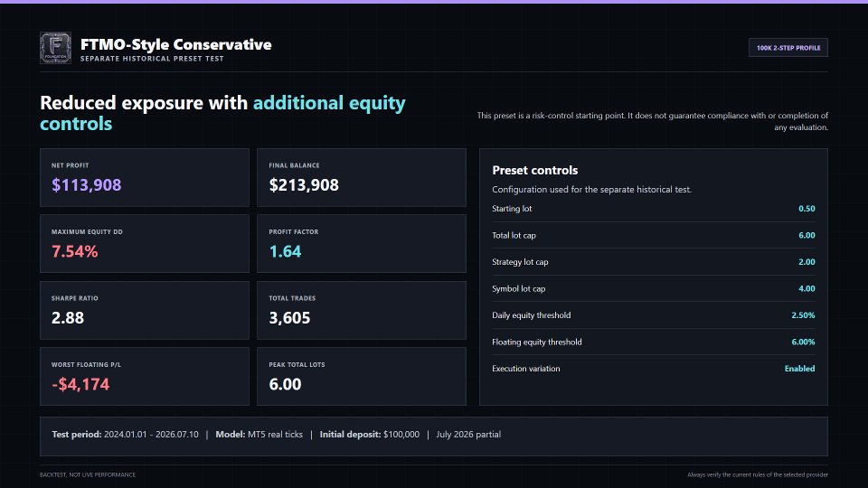
Task: Click the Profit Factor 1.64 card
Action: click(362, 244)
